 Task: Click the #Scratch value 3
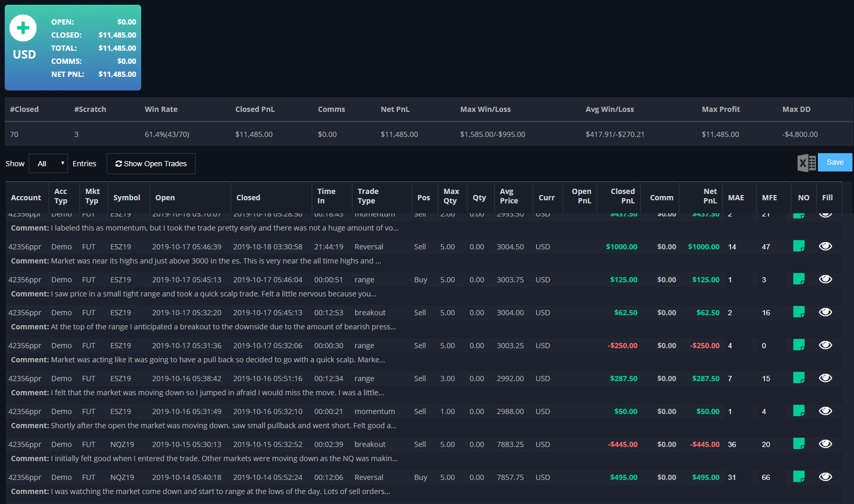76,134
